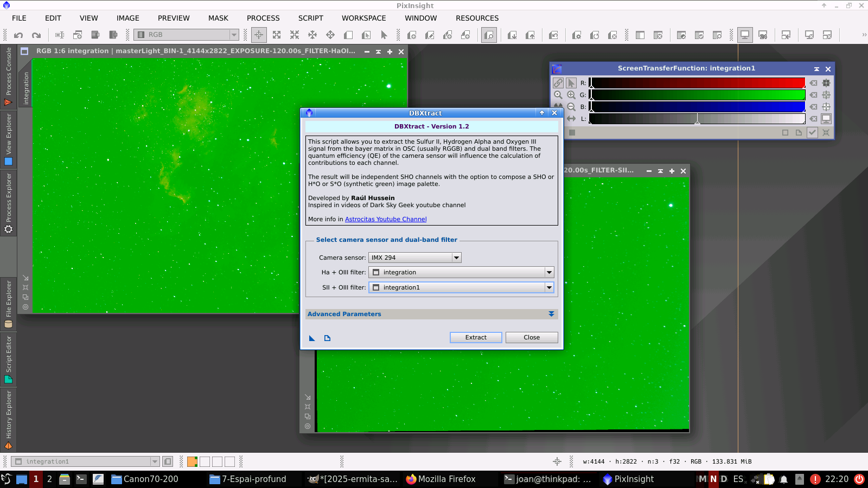Click the Redo arrow in the toolbar
This screenshot has width=868, height=488.
[x=36, y=35]
